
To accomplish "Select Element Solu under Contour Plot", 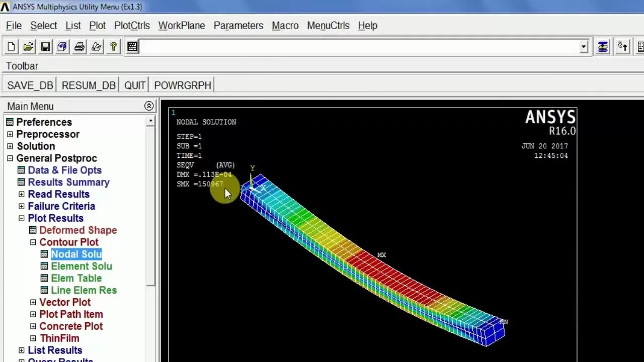I will (82, 266).
